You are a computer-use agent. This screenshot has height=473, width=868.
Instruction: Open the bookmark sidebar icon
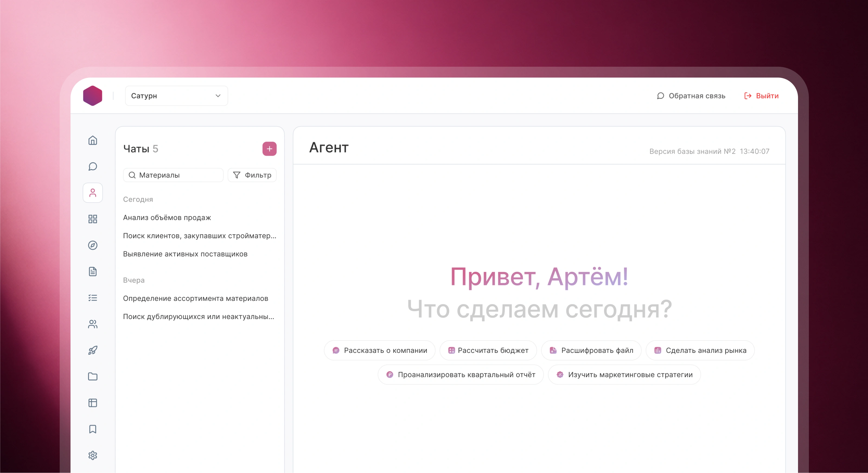[93, 429]
